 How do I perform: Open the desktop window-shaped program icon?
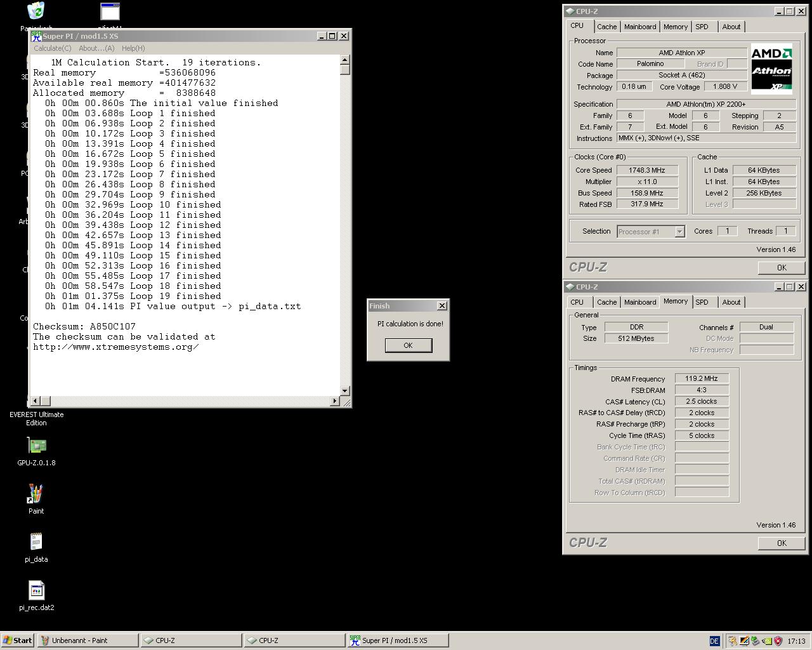click(110, 11)
